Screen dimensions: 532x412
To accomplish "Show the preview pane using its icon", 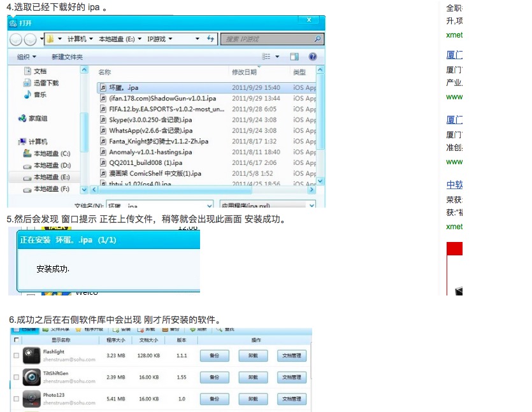I will [294, 57].
